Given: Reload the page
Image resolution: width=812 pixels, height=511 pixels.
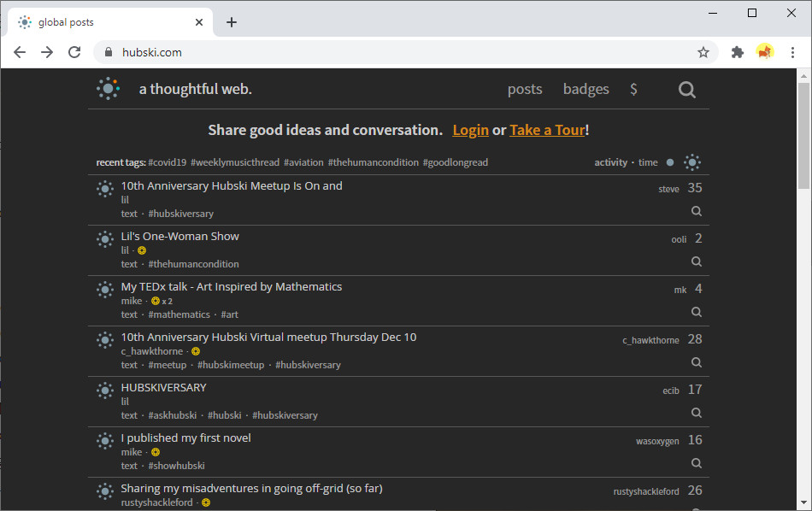Looking at the screenshot, I should pyautogui.click(x=74, y=52).
